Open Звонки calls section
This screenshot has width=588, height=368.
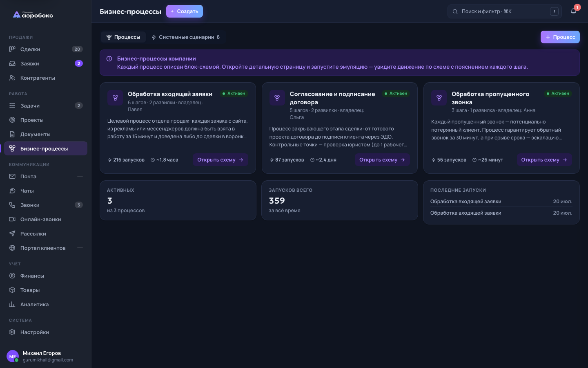click(x=46, y=205)
